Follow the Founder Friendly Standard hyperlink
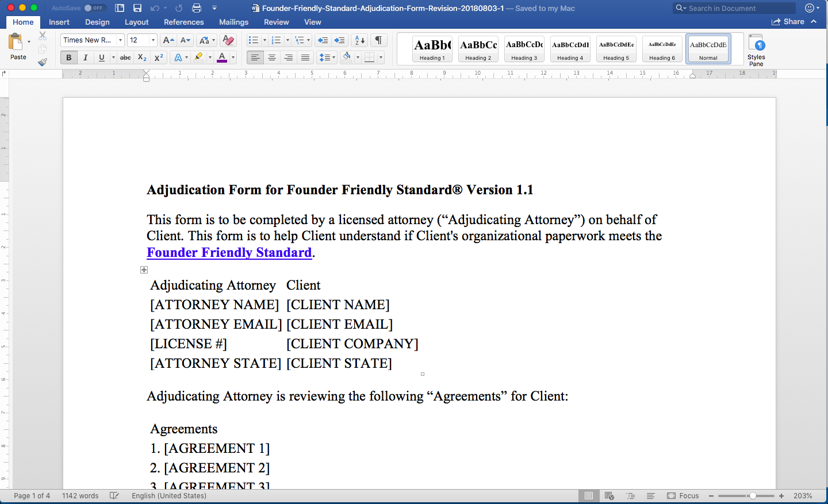The image size is (828, 504). click(x=229, y=252)
